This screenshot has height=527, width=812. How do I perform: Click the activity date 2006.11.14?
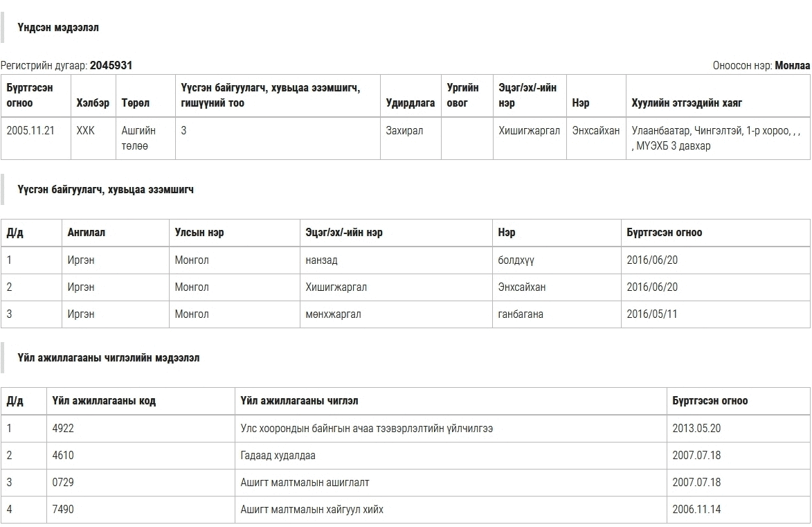pos(696,510)
